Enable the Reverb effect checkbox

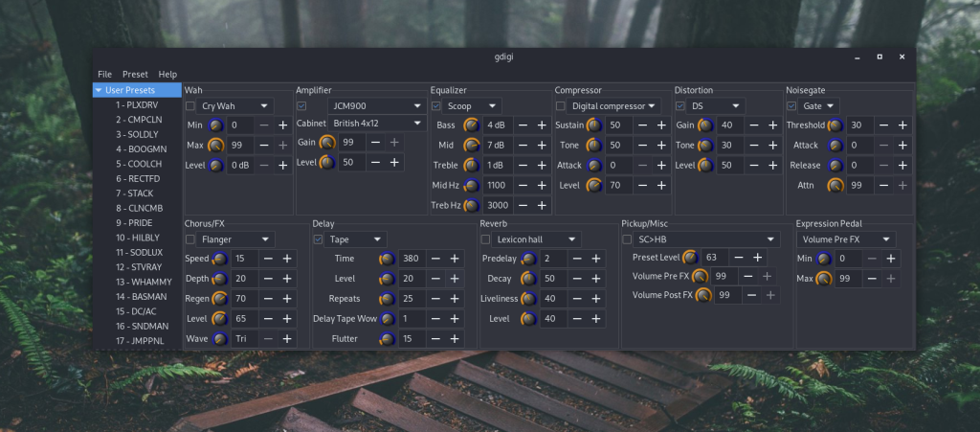tap(485, 239)
